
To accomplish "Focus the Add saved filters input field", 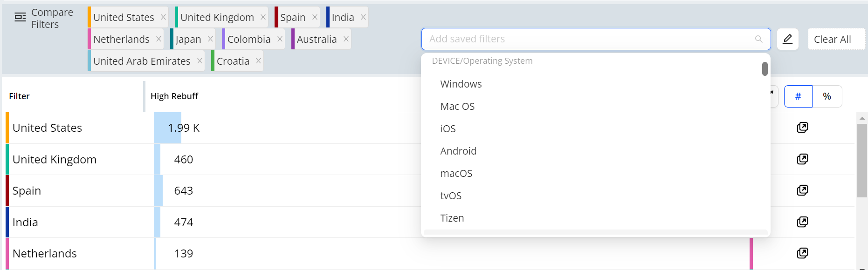I will pos(587,39).
